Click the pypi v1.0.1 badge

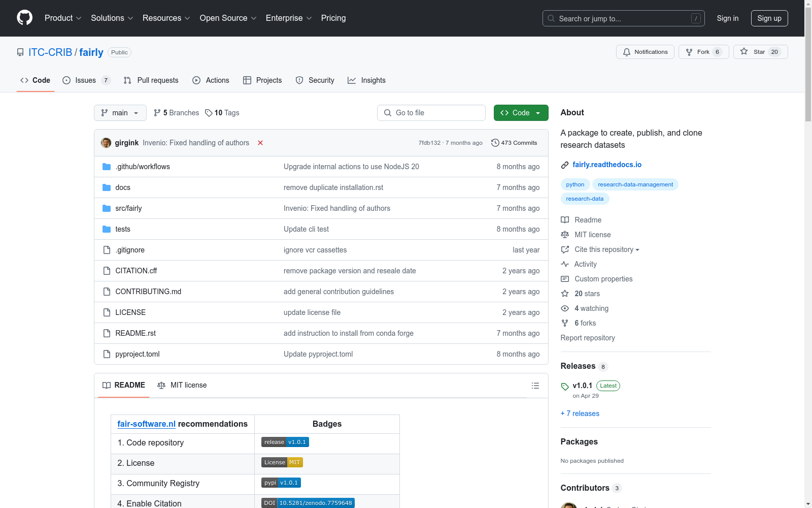click(x=281, y=483)
